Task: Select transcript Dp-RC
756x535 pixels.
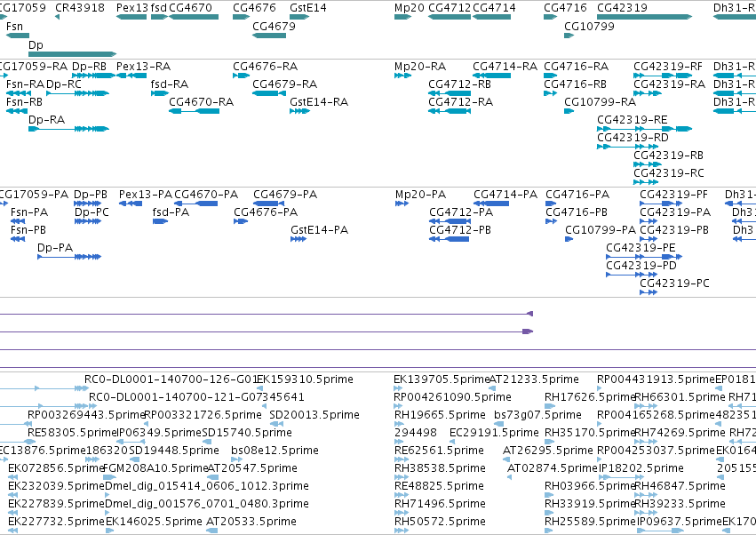Action: [x=77, y=93]
